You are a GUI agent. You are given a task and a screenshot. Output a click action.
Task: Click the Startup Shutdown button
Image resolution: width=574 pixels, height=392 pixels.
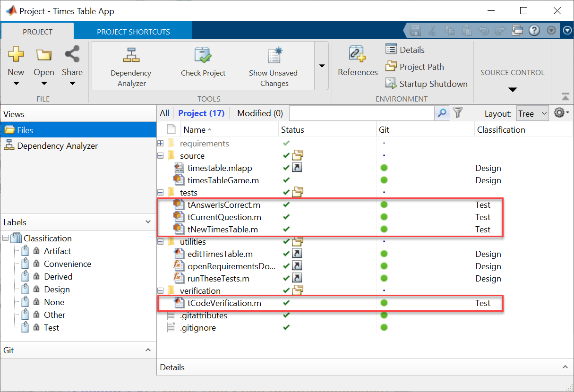[427, 84]
